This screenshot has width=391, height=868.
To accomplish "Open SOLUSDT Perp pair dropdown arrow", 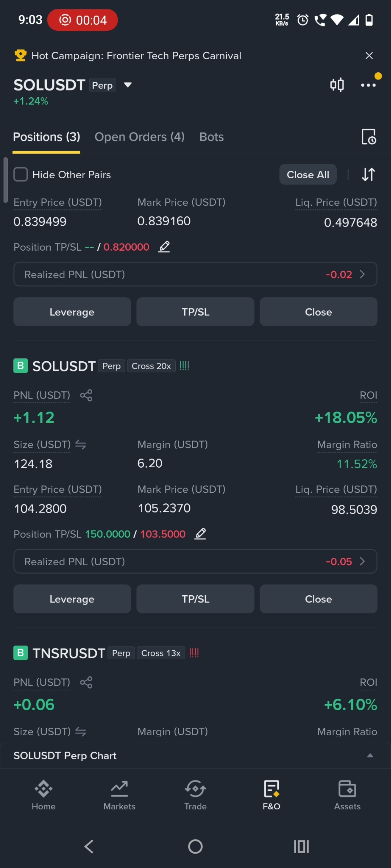I will click(127, 85).
